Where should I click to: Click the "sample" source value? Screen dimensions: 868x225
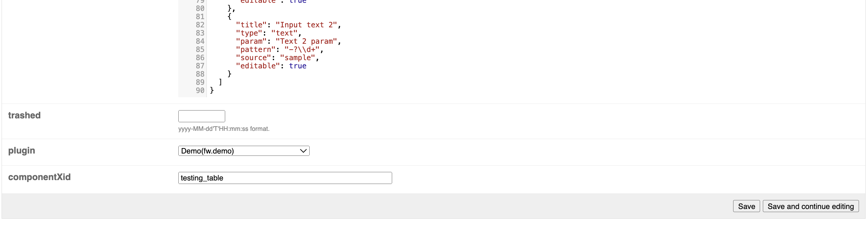point(298,57)
